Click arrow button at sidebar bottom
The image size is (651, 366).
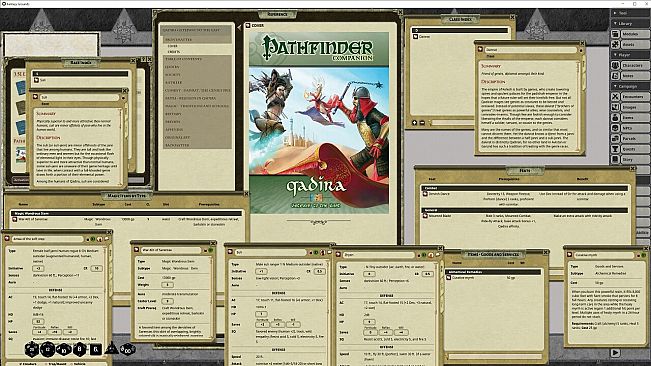[x=615, y=353]
